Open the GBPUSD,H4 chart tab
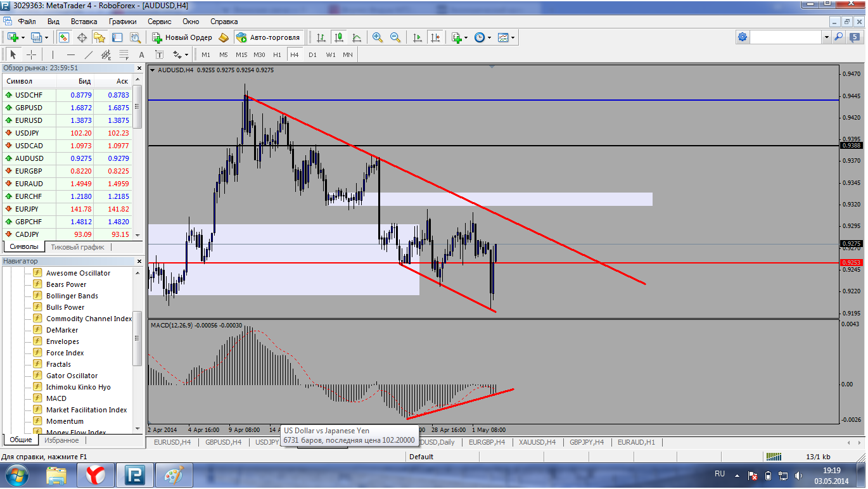This screenshot has height=489, width=868. pos(223,442)
